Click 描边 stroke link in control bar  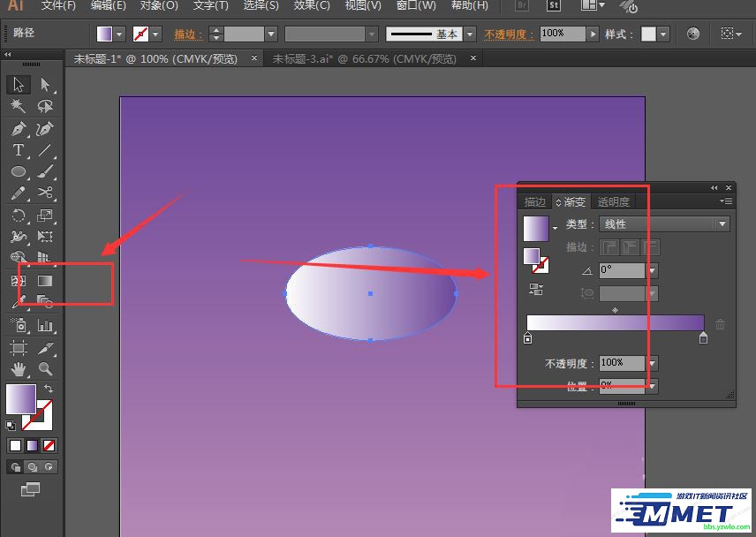[188, 34]
